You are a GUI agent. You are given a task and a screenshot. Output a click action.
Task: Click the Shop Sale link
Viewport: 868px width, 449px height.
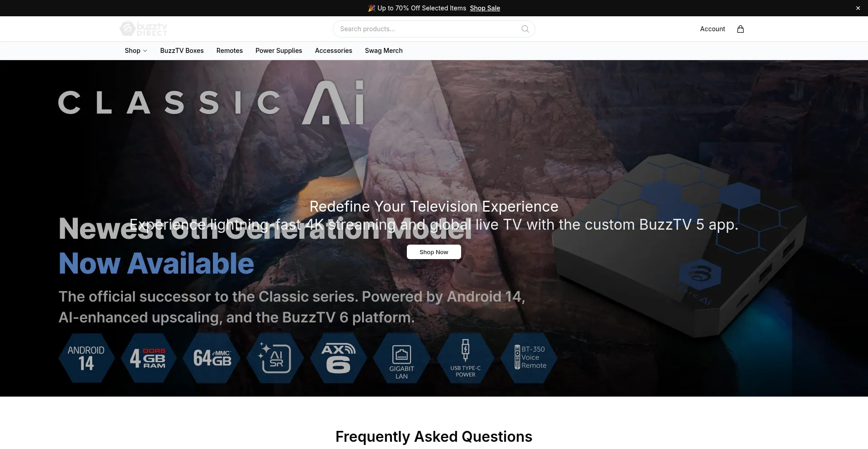click(x=485, y=8)
